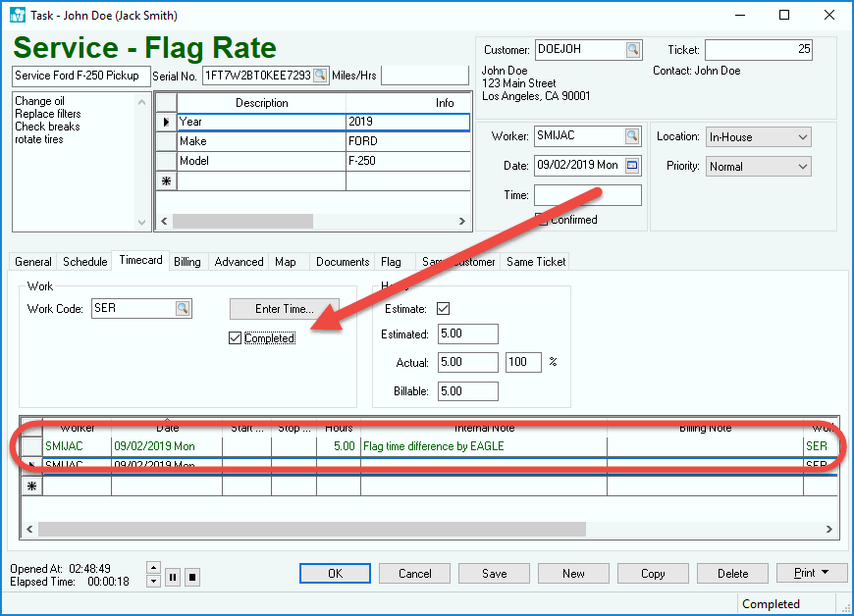Toggle the Estimate checkbox
The width and height of the screenshot is (854, 616).
pos(444,309)
